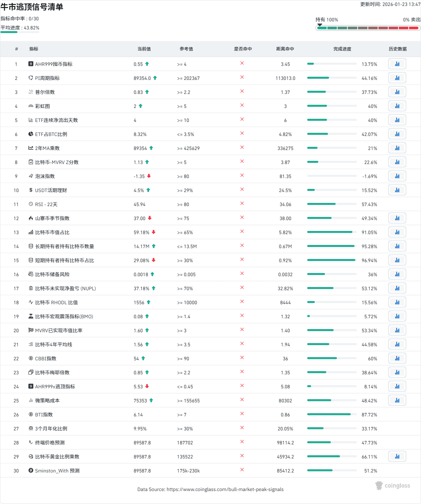Show history chart for 比特币 RHODL 比值
Image resolution: width=421 pixels, height=504 pixels.
point(397,302)
